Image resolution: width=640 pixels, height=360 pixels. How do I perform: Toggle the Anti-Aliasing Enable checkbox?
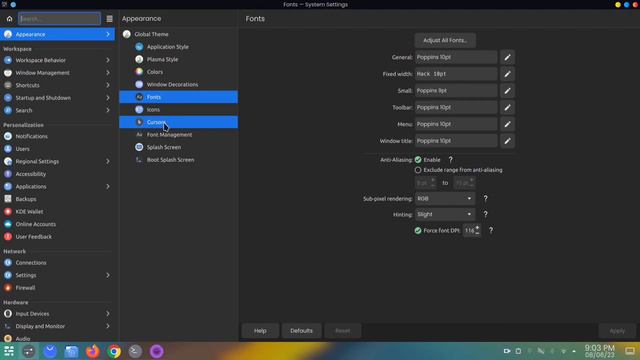pyautogui.click(x=418, y=160)
